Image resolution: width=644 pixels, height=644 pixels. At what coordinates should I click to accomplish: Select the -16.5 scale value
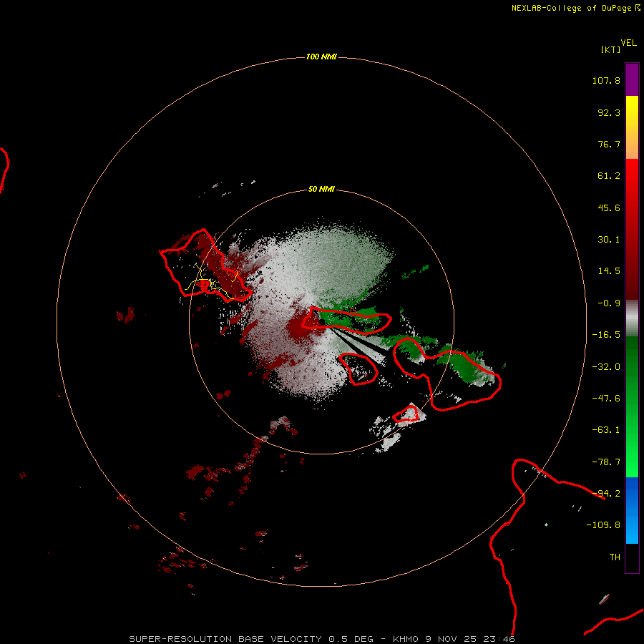click(606, 335)
